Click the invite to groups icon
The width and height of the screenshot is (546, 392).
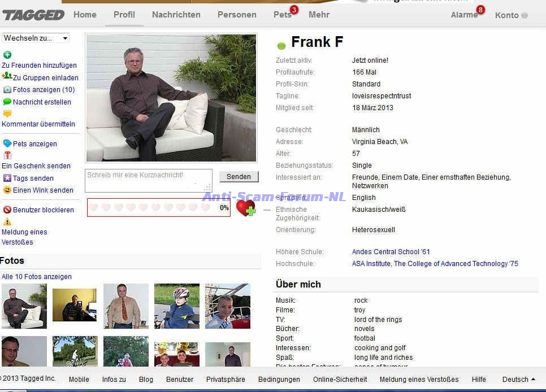tap(7, 76)
